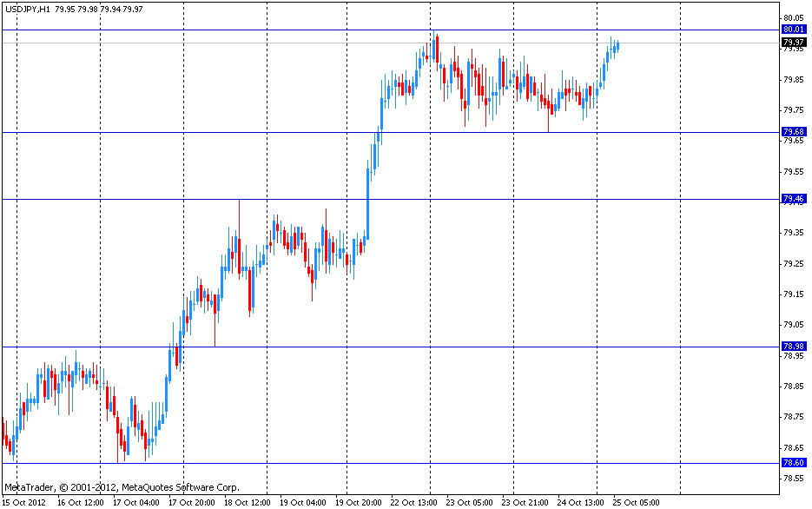Click the 23 Oct 21:00 time label
The height and width of the screenshot is (509, 812).
tap(525, 502)
